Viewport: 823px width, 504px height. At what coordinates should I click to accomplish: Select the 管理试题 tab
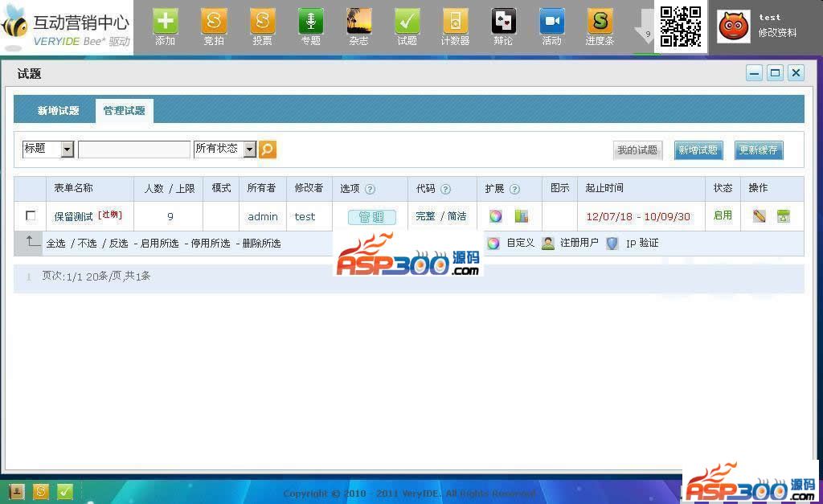124,111
